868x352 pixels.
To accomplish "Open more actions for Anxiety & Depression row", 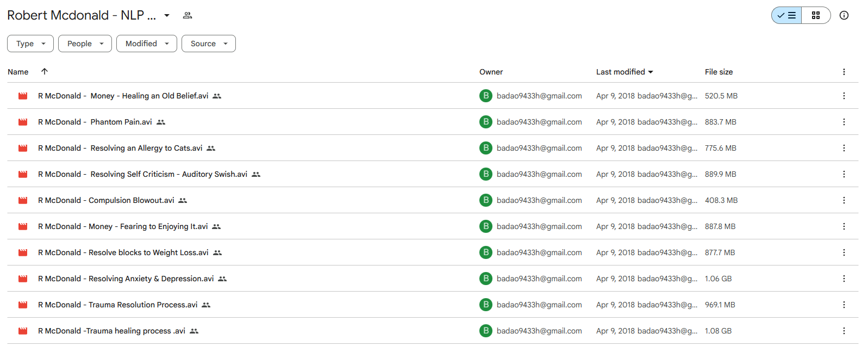I will [844, 279].
